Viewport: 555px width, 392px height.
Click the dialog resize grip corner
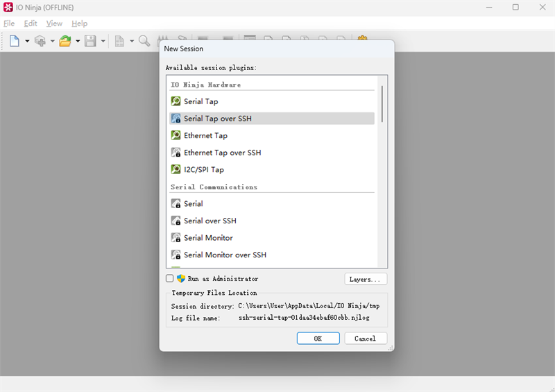pyautogui.click(x=391, y=348)
